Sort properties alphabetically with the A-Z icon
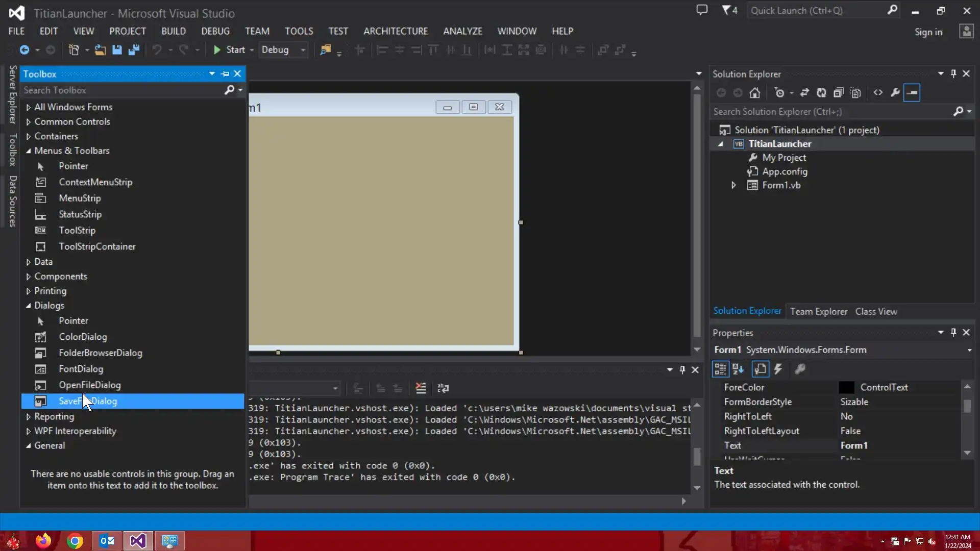Screen dimensions: 980x551 pos(738,369)
